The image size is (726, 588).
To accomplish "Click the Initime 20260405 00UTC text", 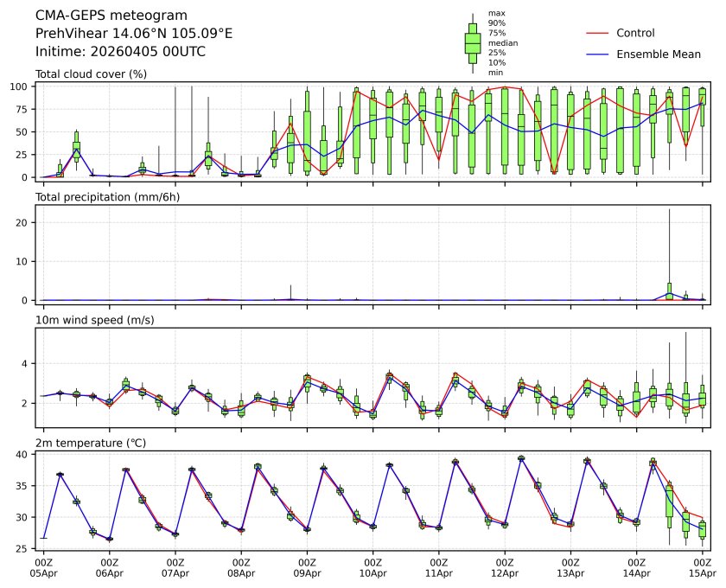I will pyautogui.click(x=120, y=51).
